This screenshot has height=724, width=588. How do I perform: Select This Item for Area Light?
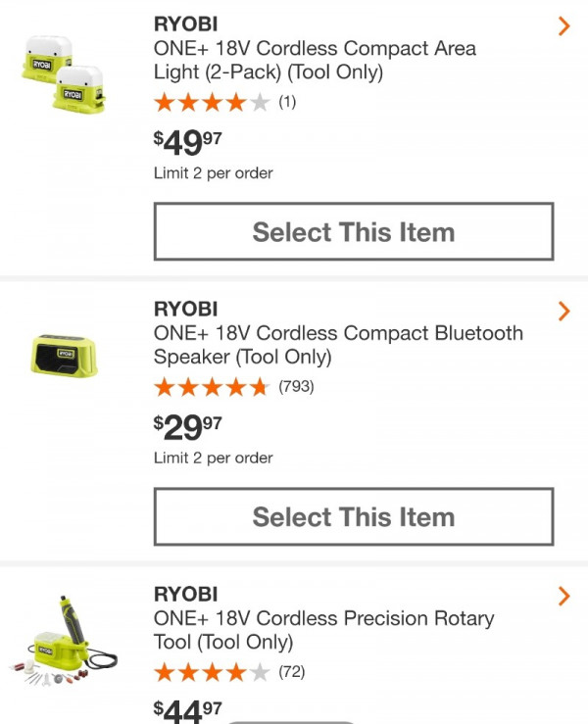[354, 231]
